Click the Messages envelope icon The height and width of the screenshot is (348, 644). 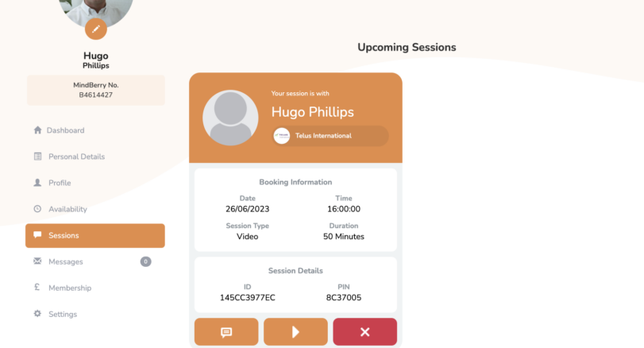tap(37, 261)
